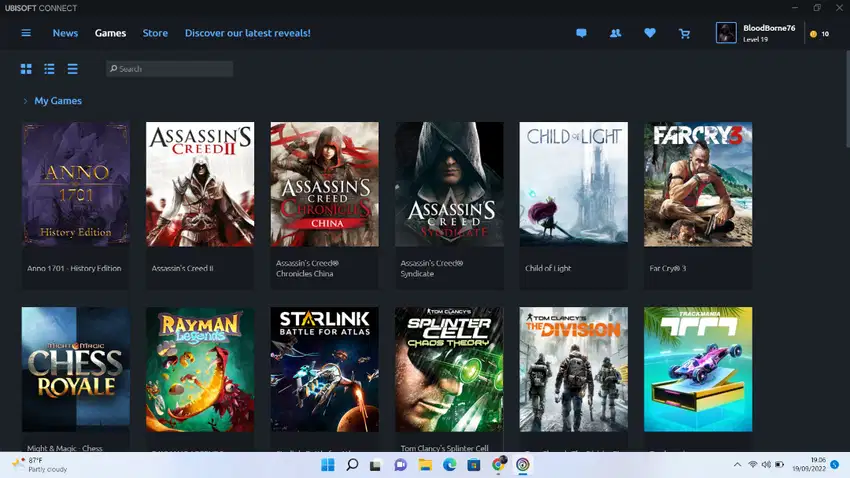This screenshot has height=478, width=850.
Task: Open Splinter Cell Chaos Theory cover
Action: coord(449,370)
